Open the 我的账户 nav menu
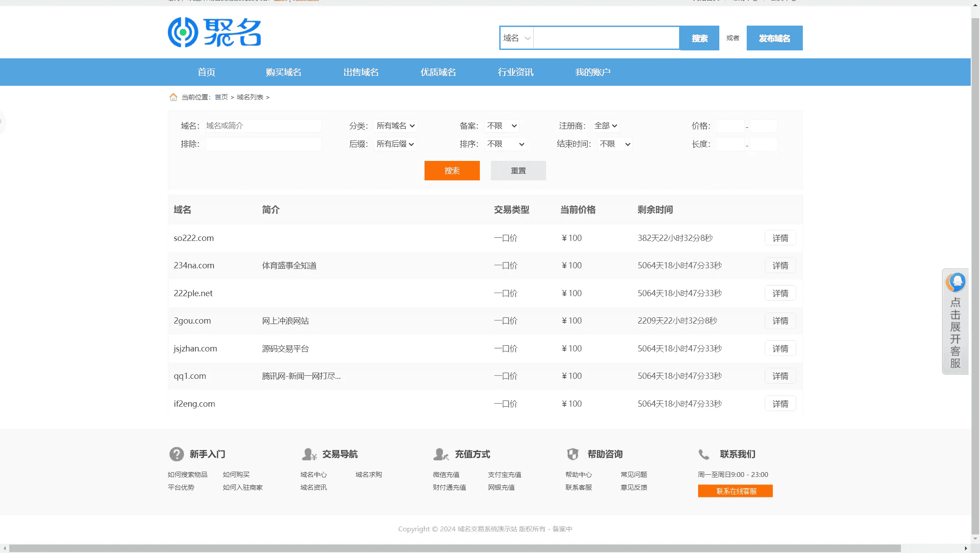 click(x=593, y=72)
